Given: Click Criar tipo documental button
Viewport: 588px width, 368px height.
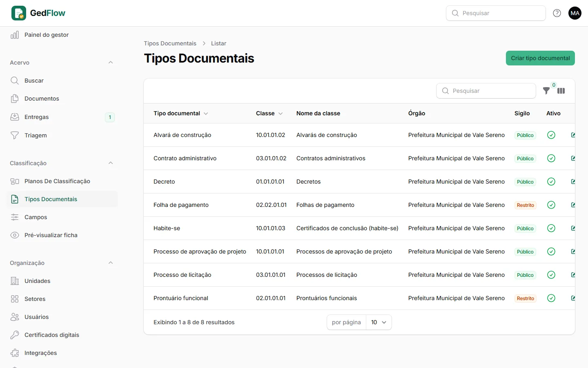Looking at the screenshot, I should (x=540, y=58).
